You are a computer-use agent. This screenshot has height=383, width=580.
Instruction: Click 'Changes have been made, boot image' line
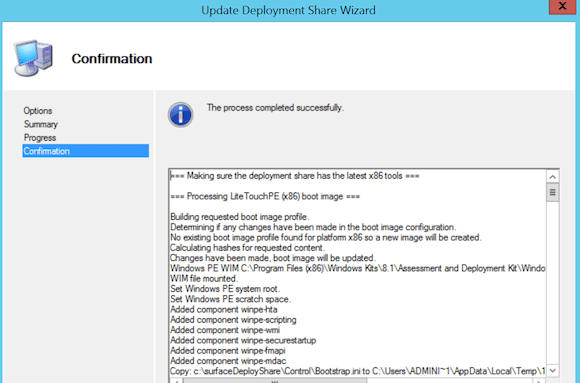273,258
